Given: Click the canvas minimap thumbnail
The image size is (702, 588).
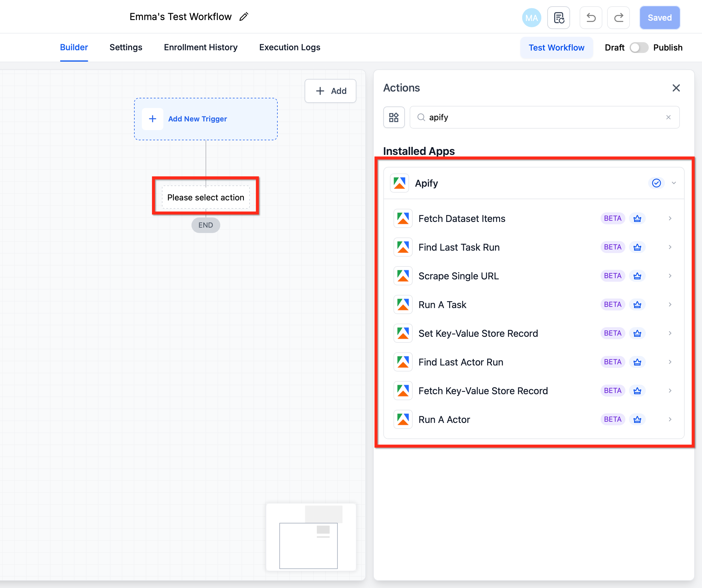Looking at the screenshot, I should coord(311,537).
